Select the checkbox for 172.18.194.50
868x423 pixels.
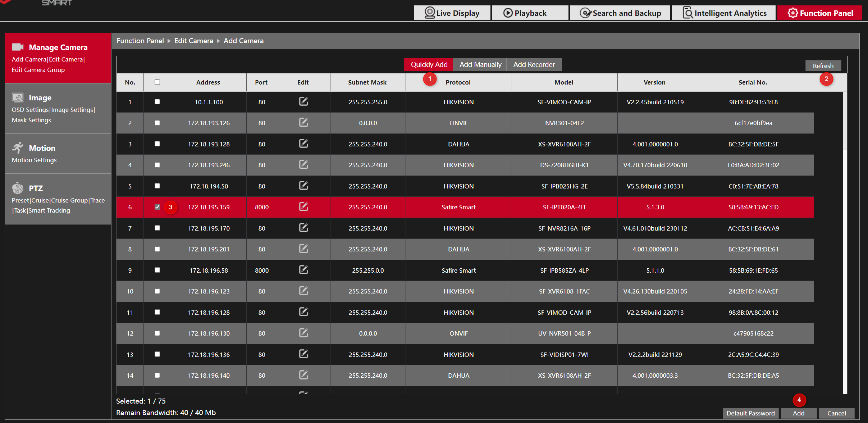(x=157, y=186)
